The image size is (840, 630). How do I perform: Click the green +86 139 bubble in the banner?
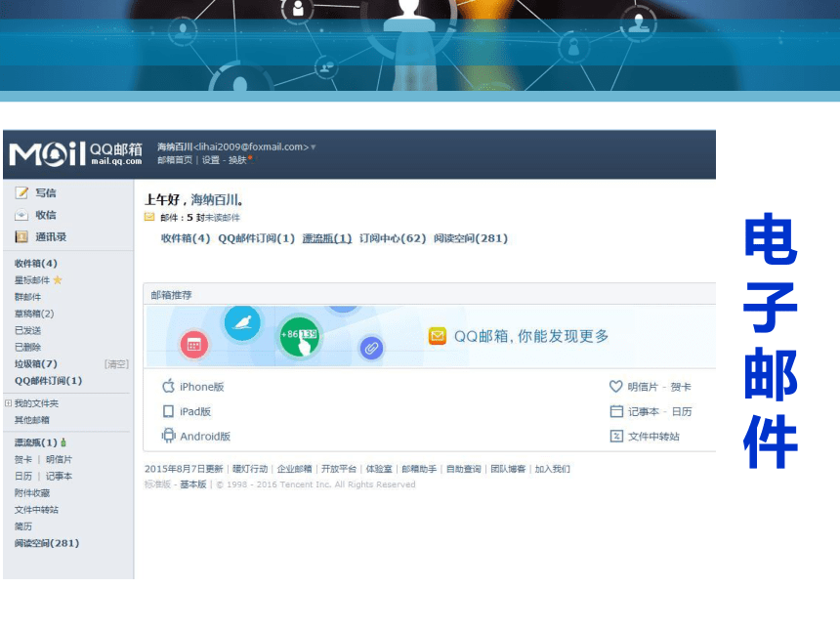(300, 336)
